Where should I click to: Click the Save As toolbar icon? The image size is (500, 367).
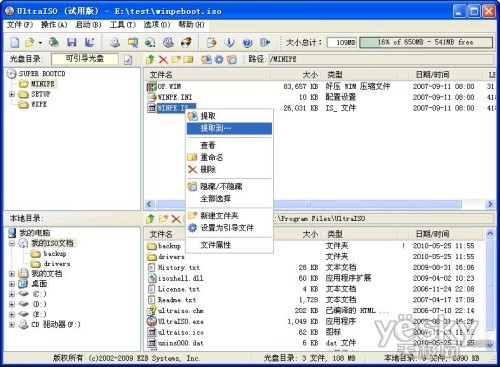(89, 42)
